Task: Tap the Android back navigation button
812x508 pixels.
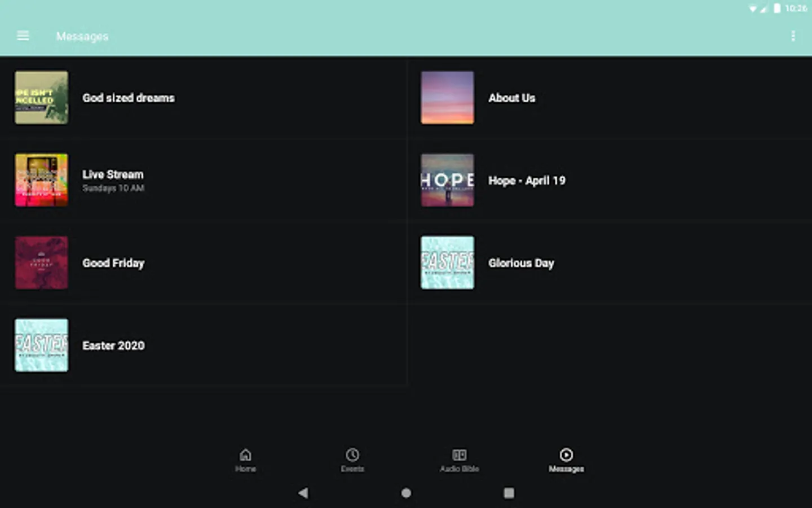Action: point(303,493)
